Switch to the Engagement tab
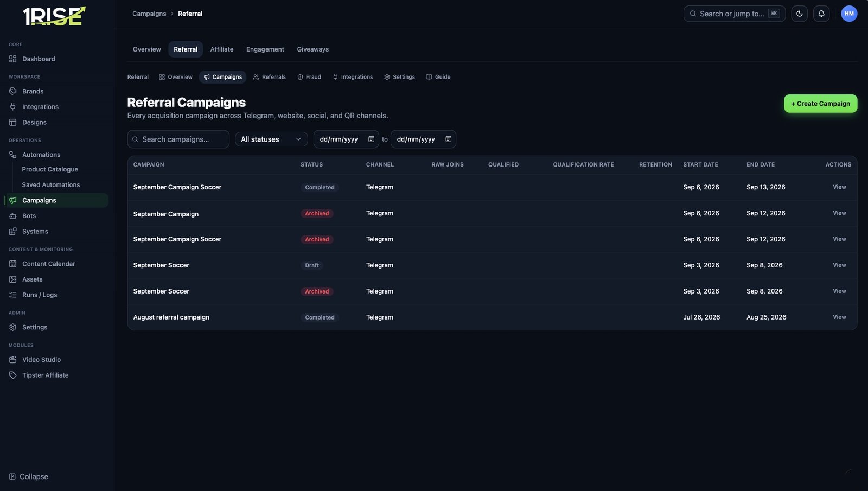Image resolution: width=868 pixels, height=491 pixels. (x=265, y=49)
